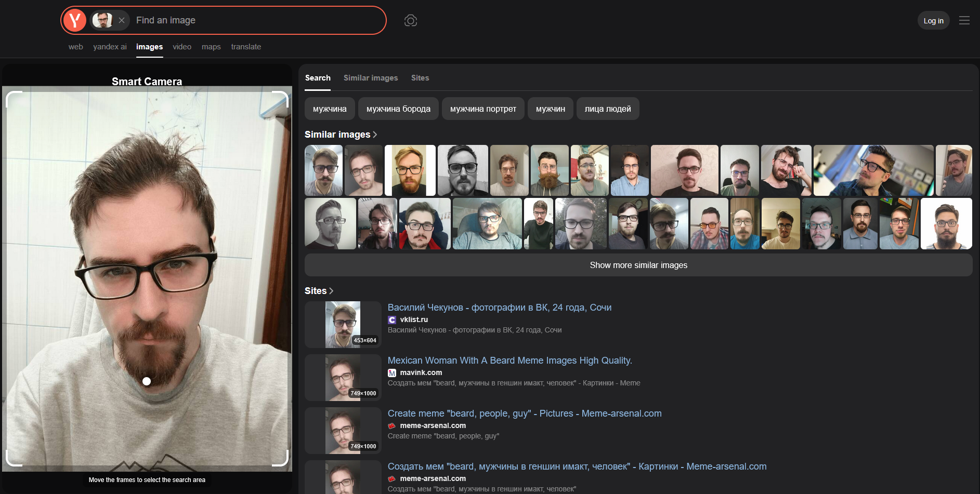Open similar image with orange beard
This screenshot has width=980, height=494.
410,170
